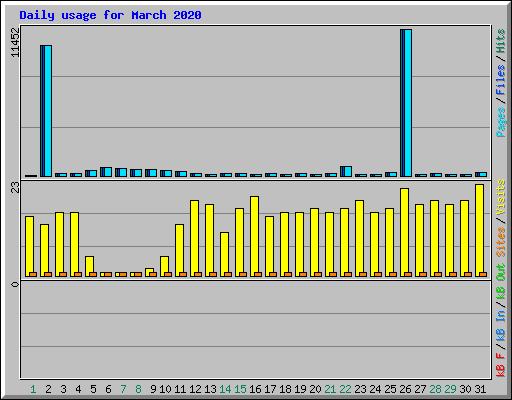
Task: Click the tall hits bar for day 2
Action: 46,111
